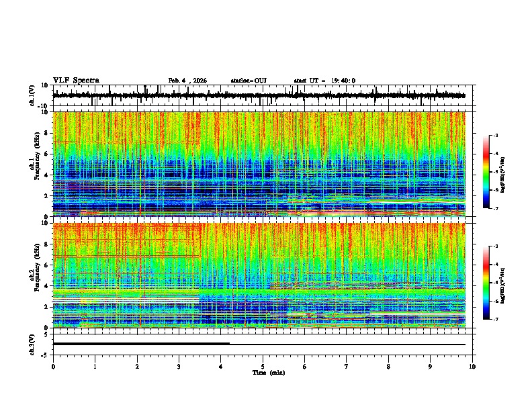
Task: Click the "5" minute tick label
Action: point(263,367)
